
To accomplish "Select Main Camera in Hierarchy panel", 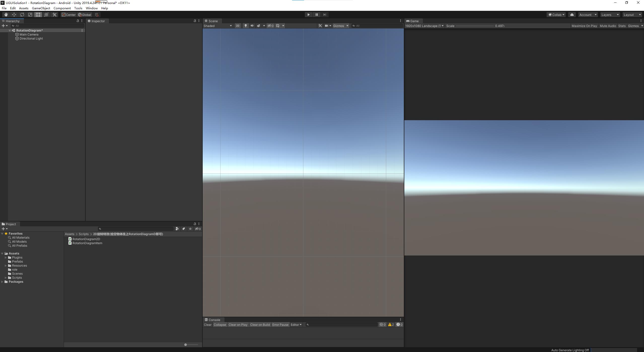I will click(x=28, y=34).
